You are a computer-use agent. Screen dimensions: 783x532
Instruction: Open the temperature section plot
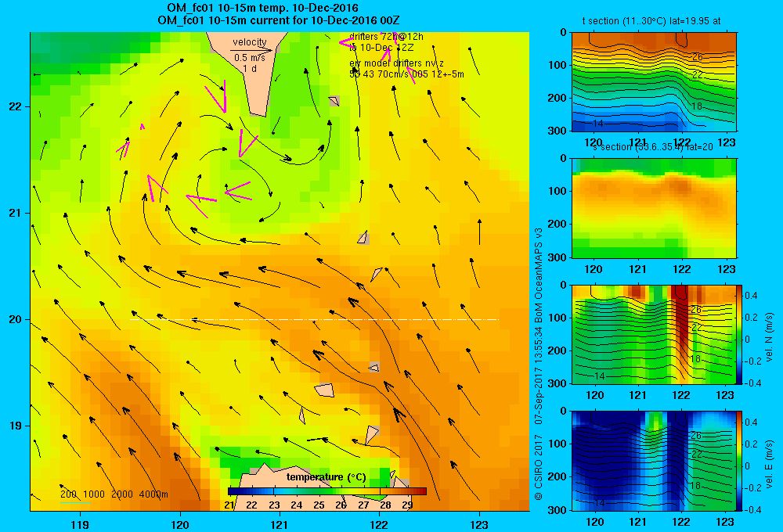coord(654,82)
